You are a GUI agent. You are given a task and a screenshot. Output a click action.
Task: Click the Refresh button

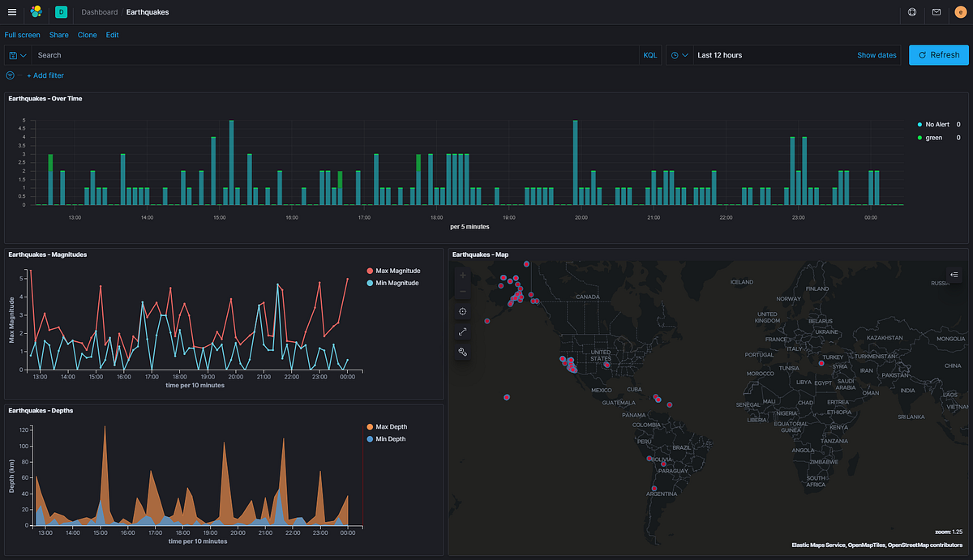[x=938, y=54]
